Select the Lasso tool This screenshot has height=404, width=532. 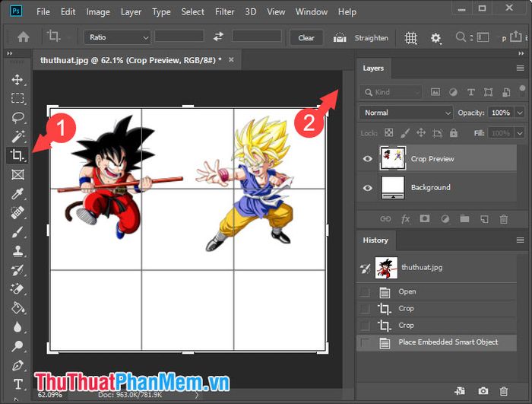(17, 118)
